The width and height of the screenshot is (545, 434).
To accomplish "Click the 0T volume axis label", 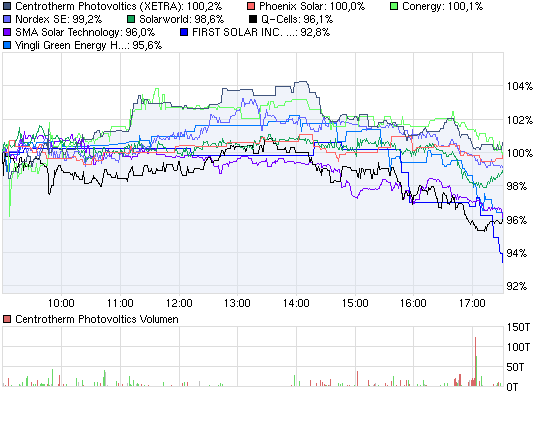I will (x=512, y=387).
